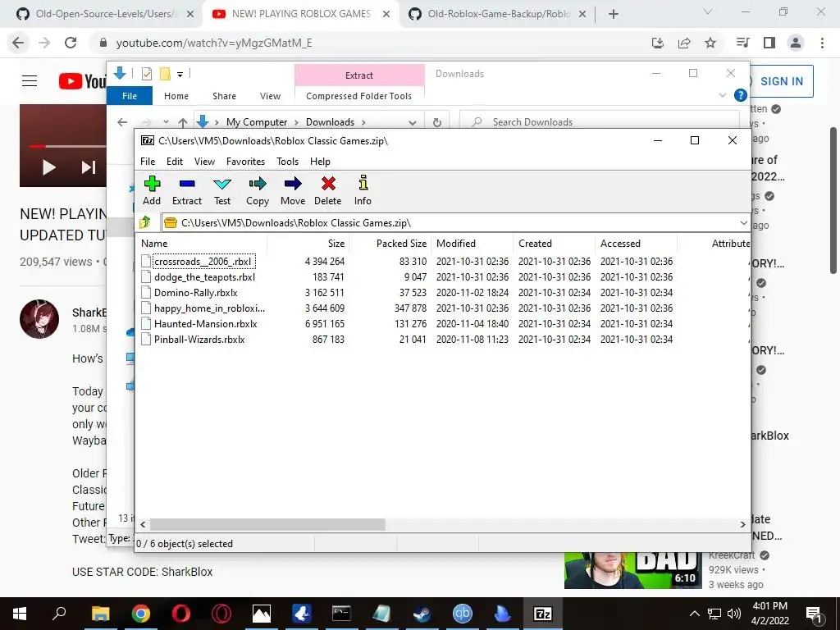This screenshot has height=630, width=840.
Task: Open a new Chrome tab
Action: pyautogui.click(x=614, y=14)
